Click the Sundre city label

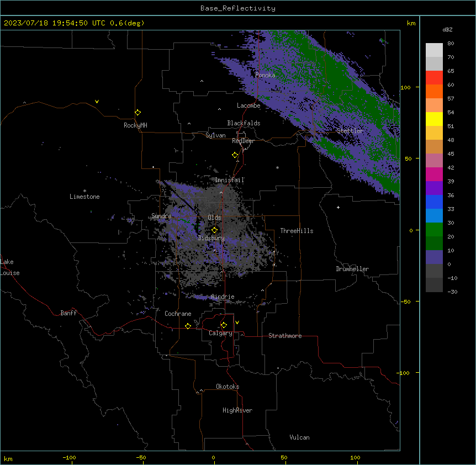161,216
